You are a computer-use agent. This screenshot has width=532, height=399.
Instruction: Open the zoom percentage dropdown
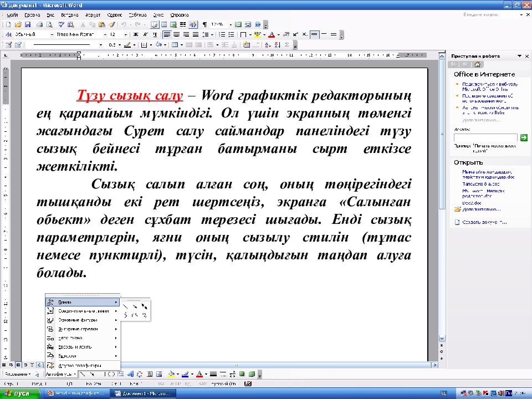coord(231,24)
